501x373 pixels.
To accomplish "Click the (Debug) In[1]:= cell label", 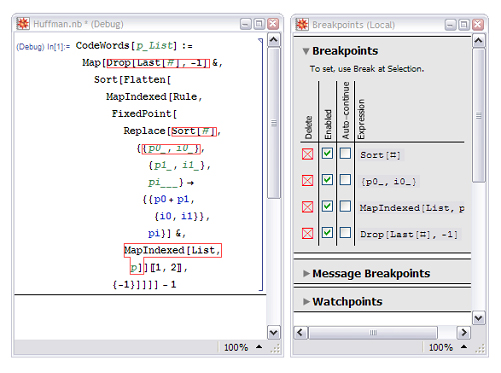I will coord(43,47).
